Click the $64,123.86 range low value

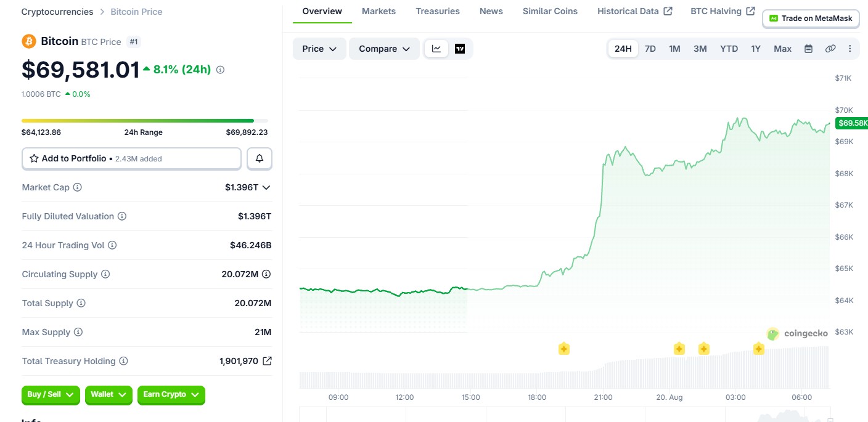[41, 132]
